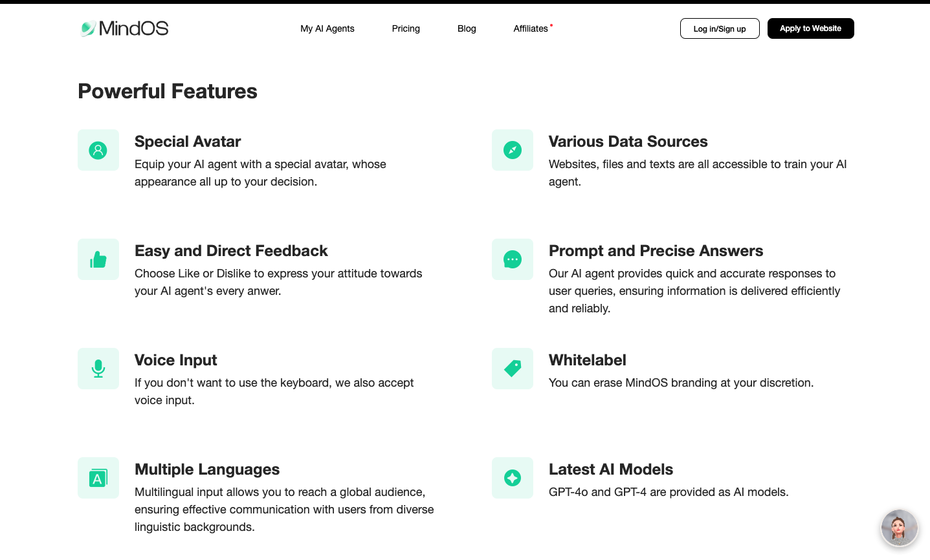The image size is (930, 560).
Task: Click the thumbs-up Feedback icon
Action: (98, 259)
